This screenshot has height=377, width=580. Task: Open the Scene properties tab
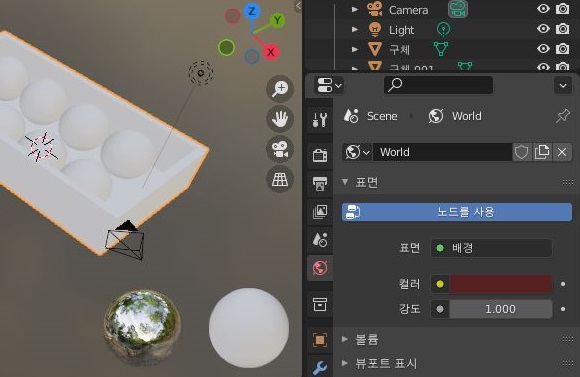(320, 240)
